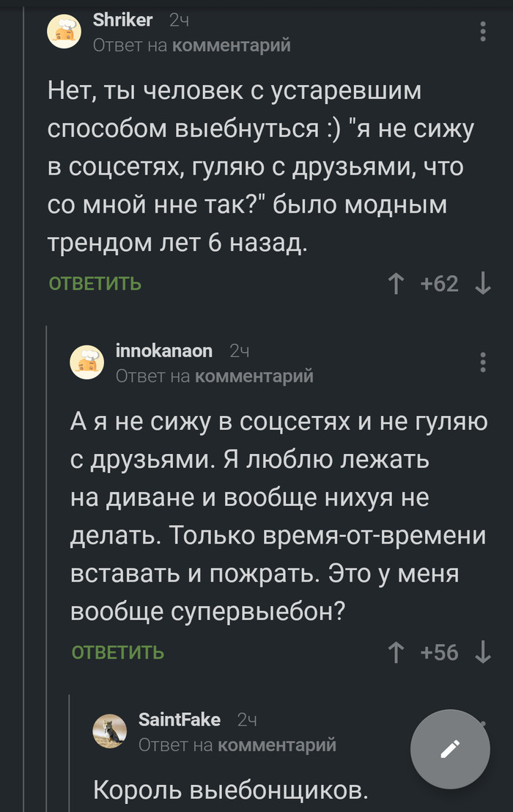The height and width of the screenshot is (812, 513).
Task: Tap innokanaon's avatar icon
Action: click(x=88, y=362)
